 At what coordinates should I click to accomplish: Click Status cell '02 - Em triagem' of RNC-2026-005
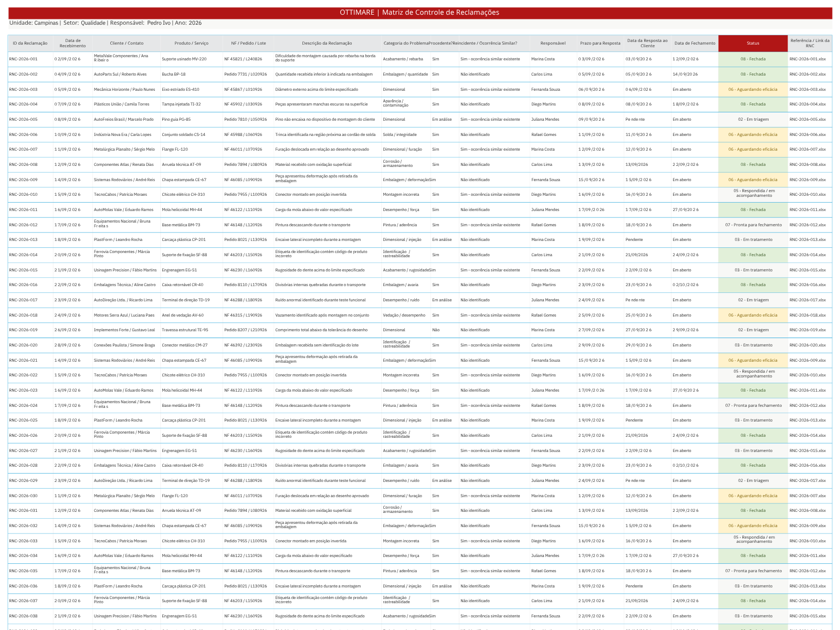pos(753,120)
